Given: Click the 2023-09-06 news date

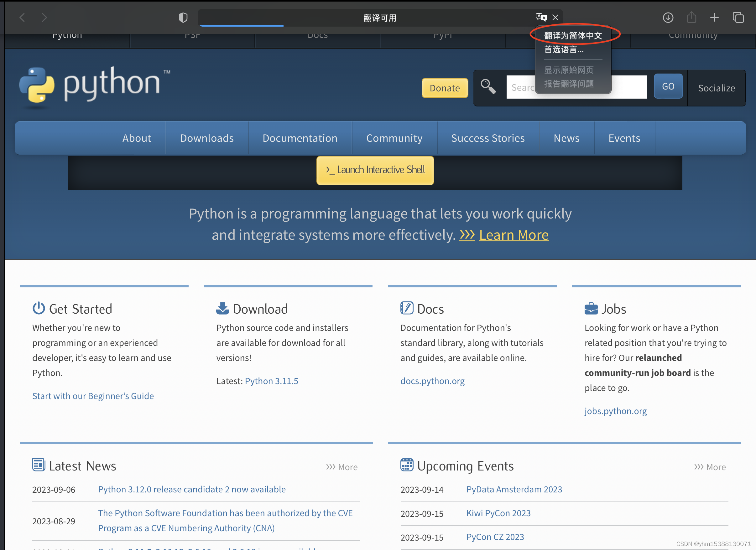Looking at the screenshot, I should coord(54,490).
